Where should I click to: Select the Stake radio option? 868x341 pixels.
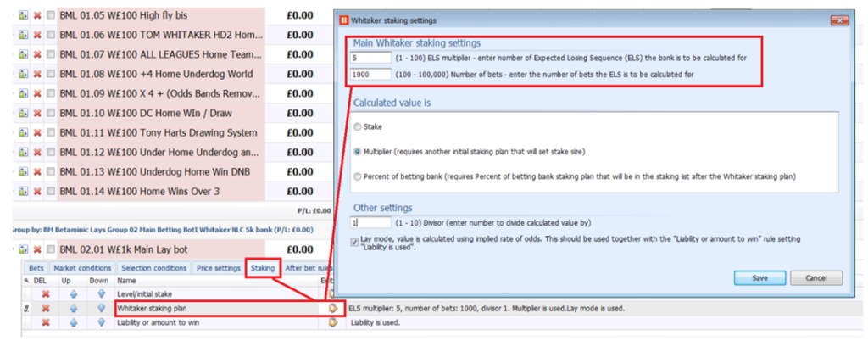[x=357, y=126]
